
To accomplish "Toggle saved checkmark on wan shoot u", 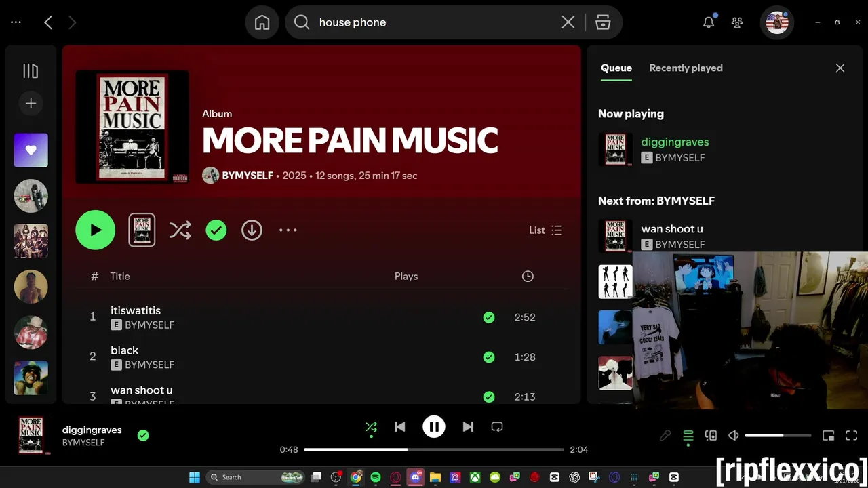I will [x=489, y=397].
